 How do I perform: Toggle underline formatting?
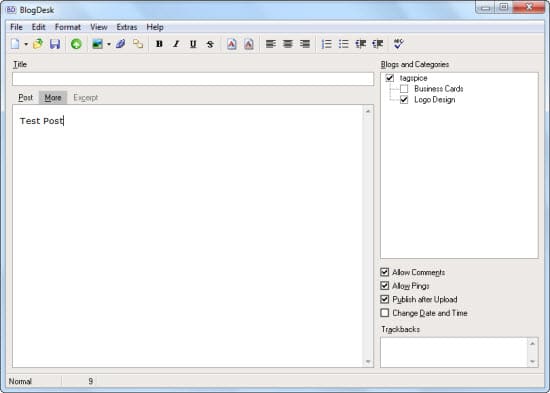[x=193, y=44]
